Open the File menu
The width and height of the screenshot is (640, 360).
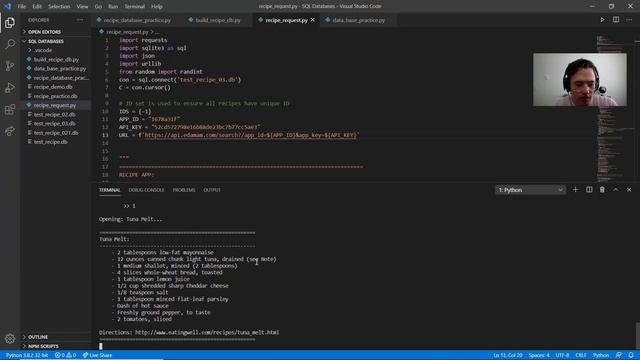pyautogui.click(x=22, y=7)
